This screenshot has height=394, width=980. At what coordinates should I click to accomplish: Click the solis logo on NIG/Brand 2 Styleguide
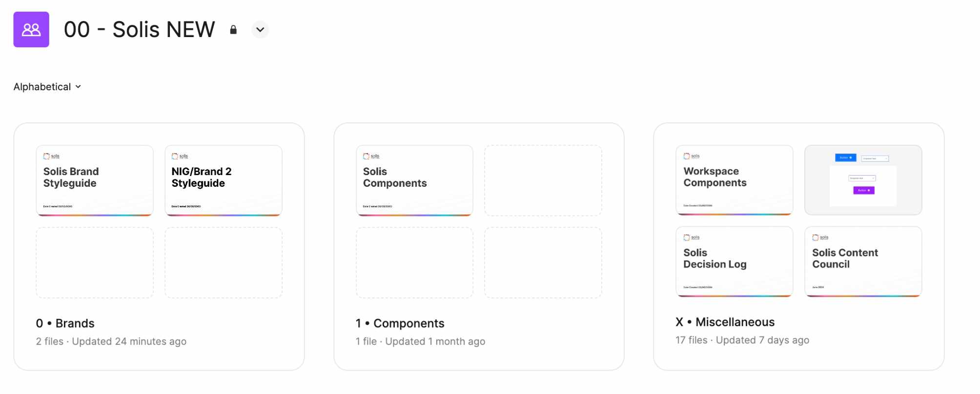[180, 156]
